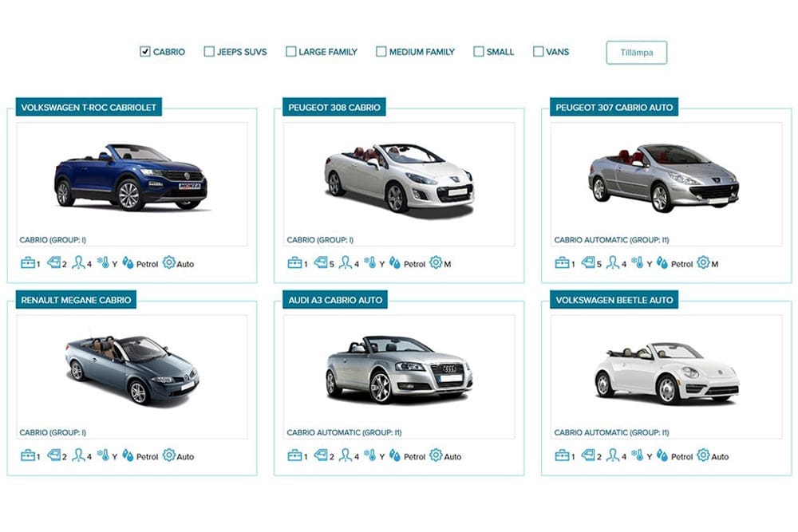The image size is (798, 532).
Task: Click the silver Peugeot 307 car photo
Action: (663, 178)
